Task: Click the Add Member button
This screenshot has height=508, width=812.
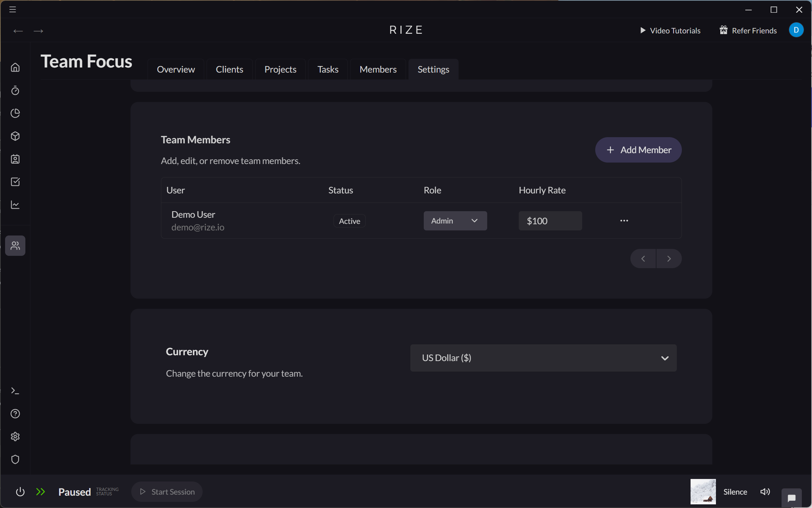Action: click(638, 150)
